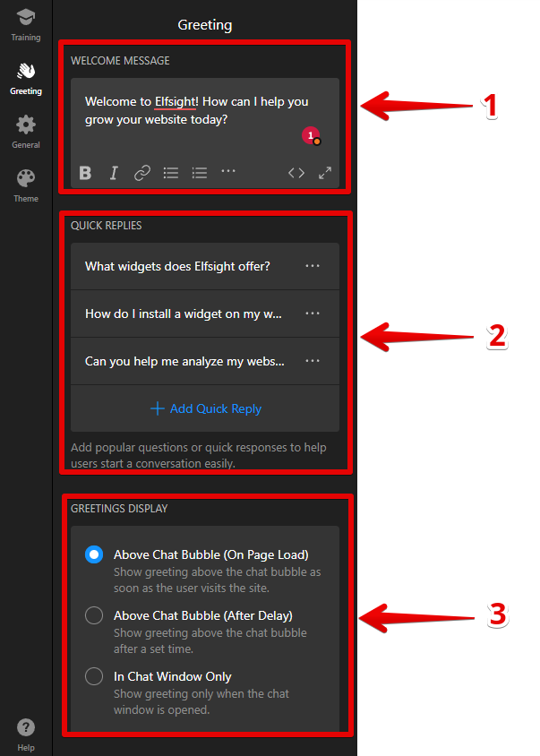Open options for 'Can you help me analyze' reply
The image size is (540, 756).
pos(313,361)
